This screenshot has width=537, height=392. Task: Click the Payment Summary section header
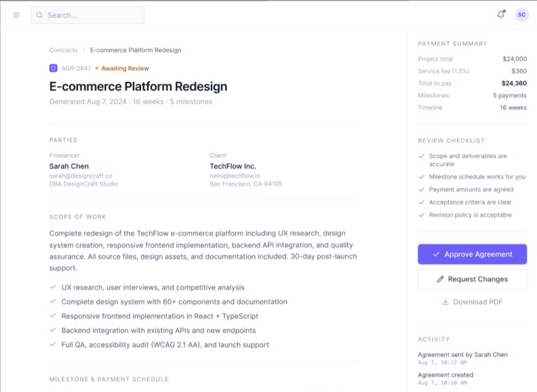coord(452,44)
